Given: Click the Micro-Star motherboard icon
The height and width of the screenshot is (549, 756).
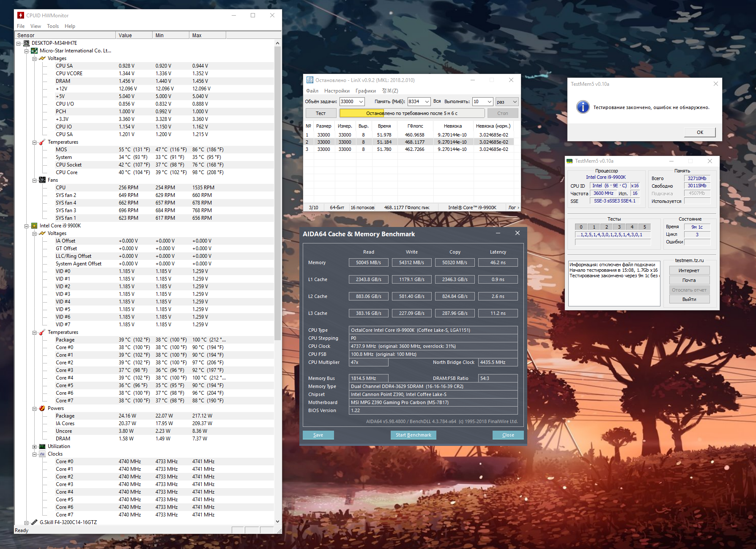Looking at the screenshot, I should [x=34, y=51].
